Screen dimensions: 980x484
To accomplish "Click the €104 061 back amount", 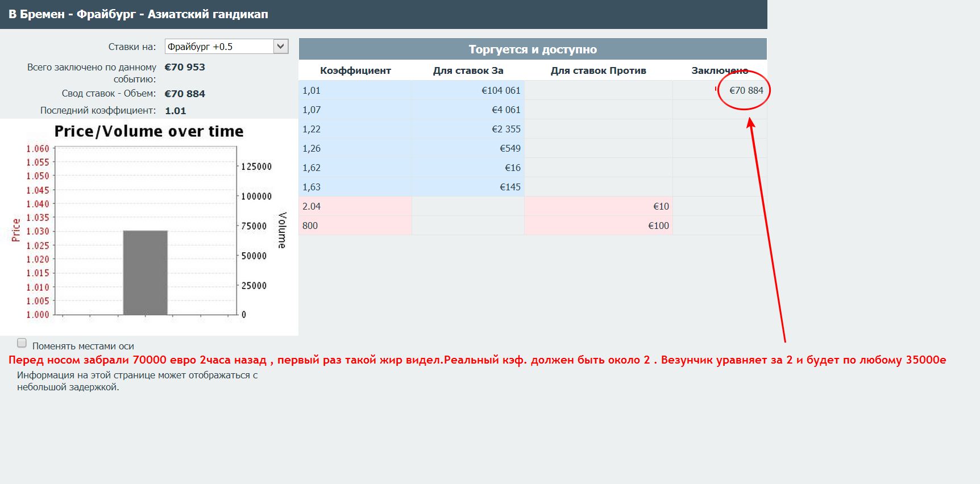I will click(501, 90).
